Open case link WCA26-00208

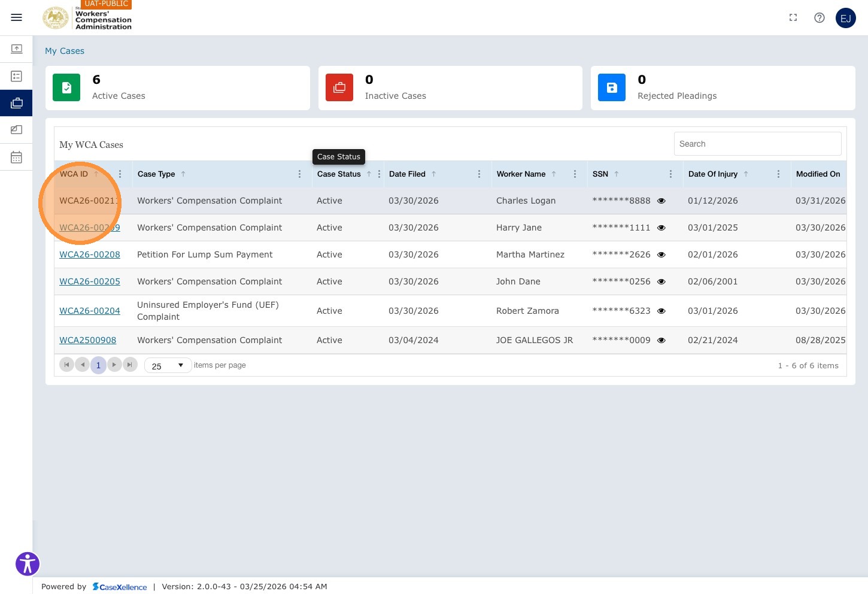(x=90, y=254)
